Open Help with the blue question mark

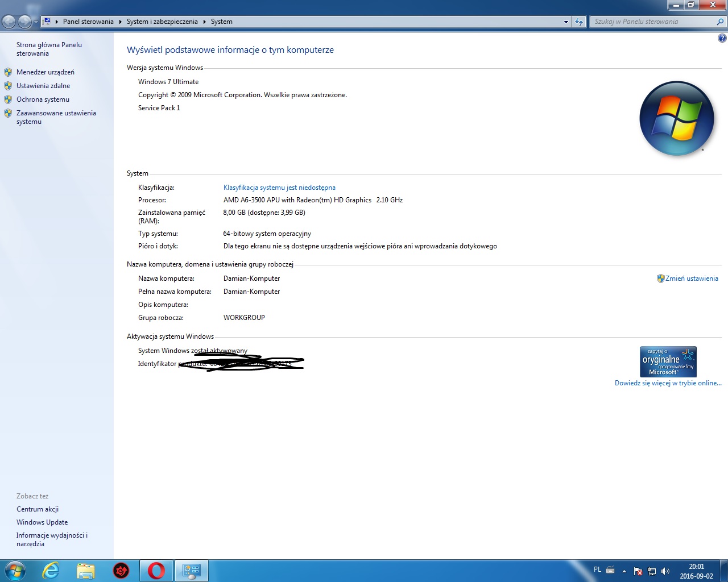point(722,39)
